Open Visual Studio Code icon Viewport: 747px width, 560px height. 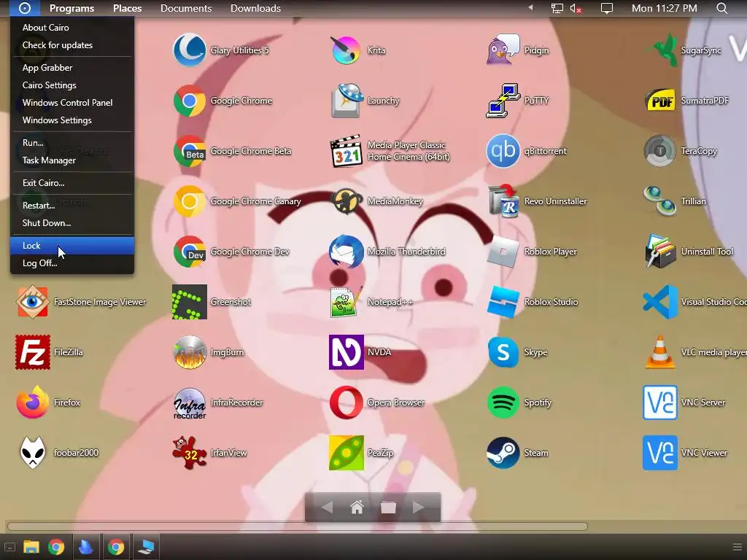click(x=659, y=302)
